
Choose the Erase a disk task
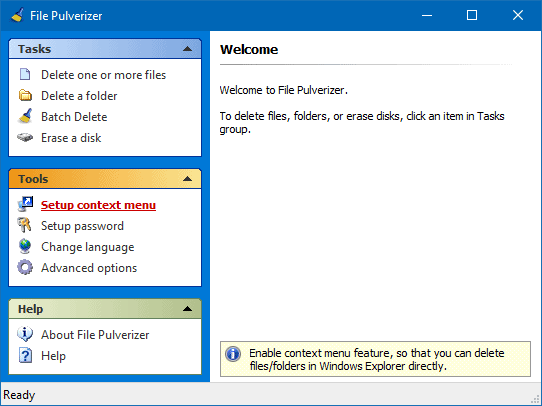(71, 138)
